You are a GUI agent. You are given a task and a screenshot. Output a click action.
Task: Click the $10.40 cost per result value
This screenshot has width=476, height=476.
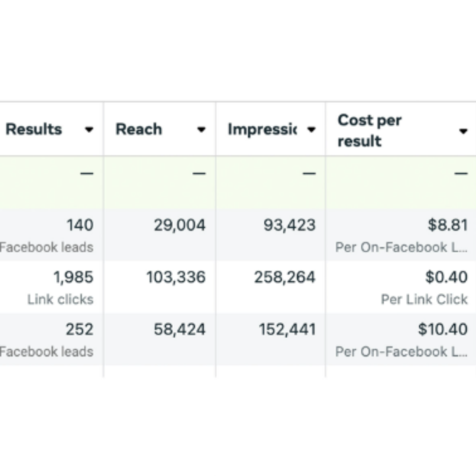(443, 329)
